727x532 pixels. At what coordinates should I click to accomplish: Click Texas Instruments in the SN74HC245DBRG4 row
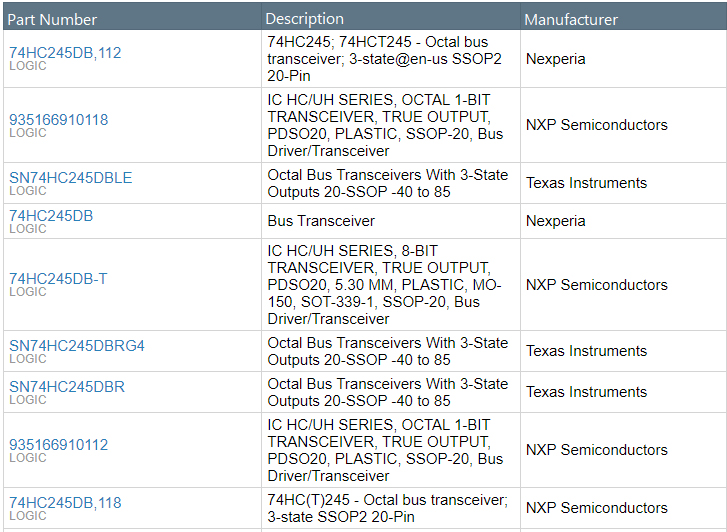[586, 351]
